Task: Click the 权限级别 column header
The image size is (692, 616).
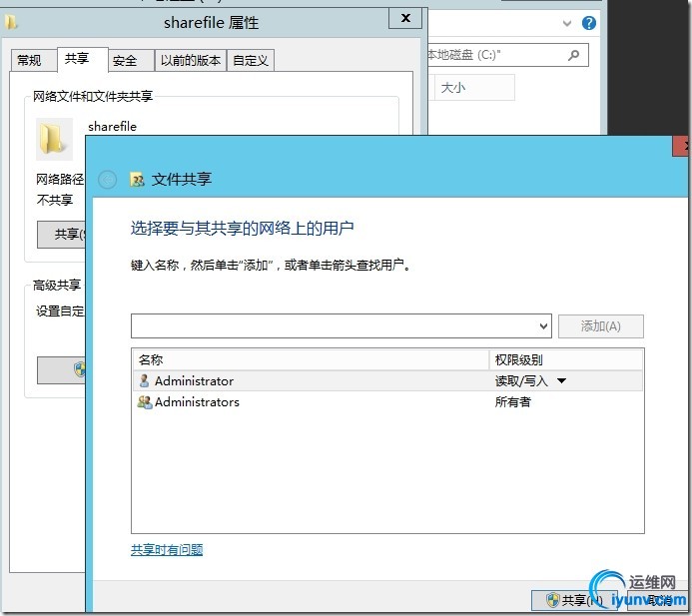Action: (x=566, y=359)
